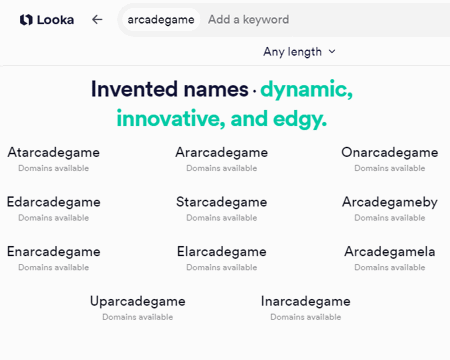Choose the name Elarcadegame
Screen dimensions: 450x360
point(222,252)
